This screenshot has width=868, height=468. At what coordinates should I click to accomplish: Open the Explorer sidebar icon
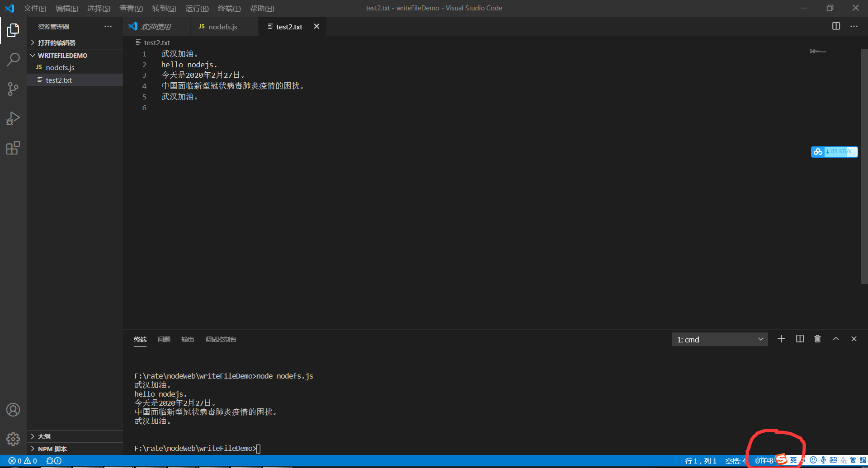[x=13, y=30]
